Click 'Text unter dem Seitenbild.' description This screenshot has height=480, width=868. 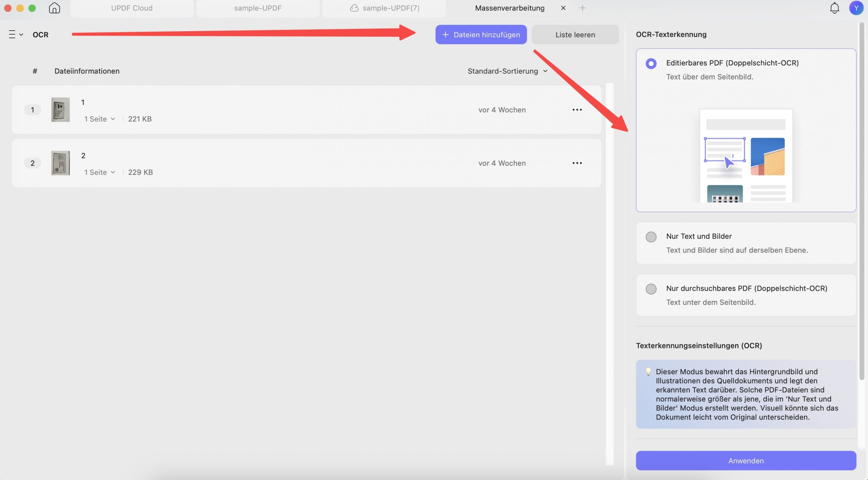click(711, 302)
